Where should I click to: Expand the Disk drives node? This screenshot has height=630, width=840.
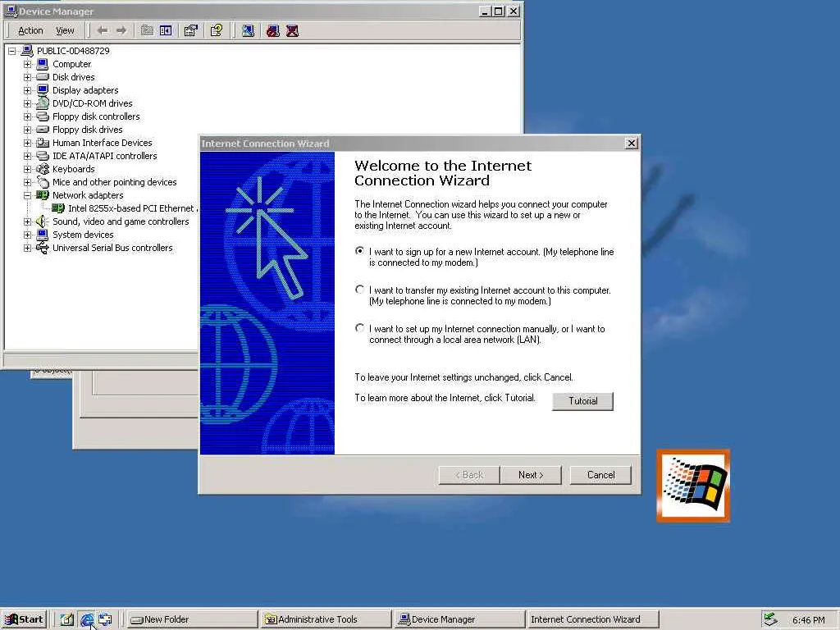27,77
